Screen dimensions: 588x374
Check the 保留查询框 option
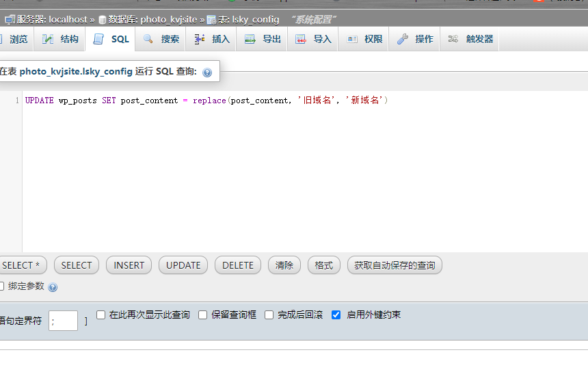point(203,315)
